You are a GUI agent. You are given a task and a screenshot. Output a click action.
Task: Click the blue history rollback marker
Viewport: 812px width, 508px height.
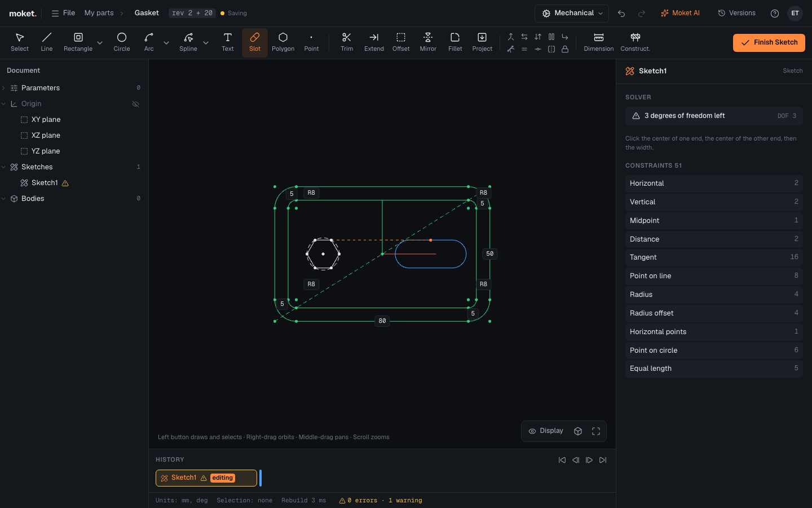[261, 478]
